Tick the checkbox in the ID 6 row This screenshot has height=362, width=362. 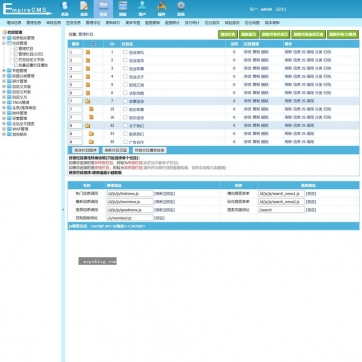click(x=125, y=93)
